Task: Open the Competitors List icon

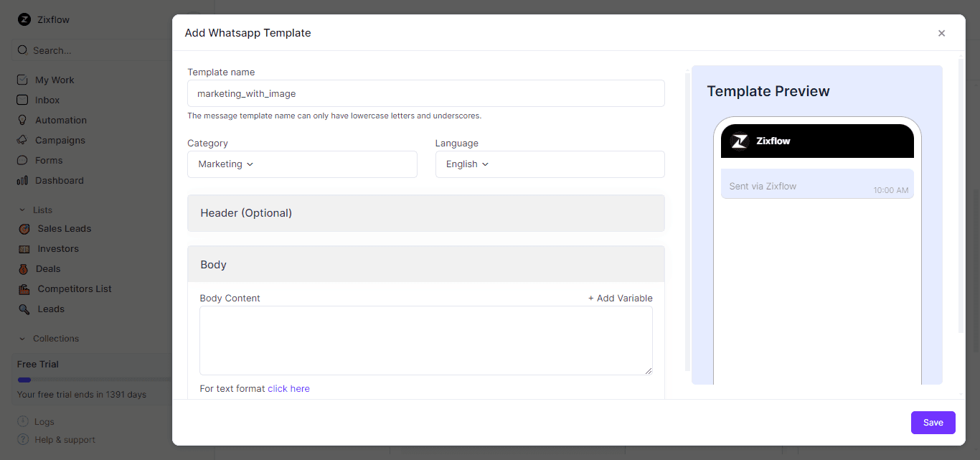Action: click(24, 288)
